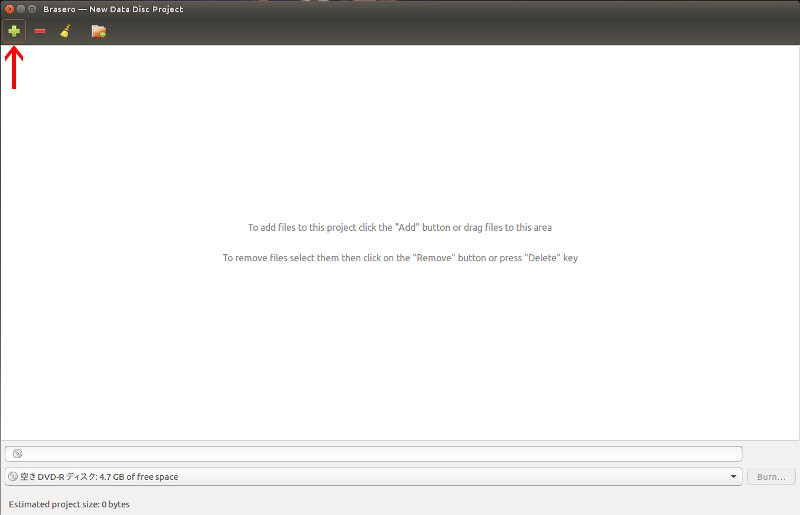This screenshot has height=515, width=800.
Task: Click the green plus Add files button
Action: pos(14,31)
